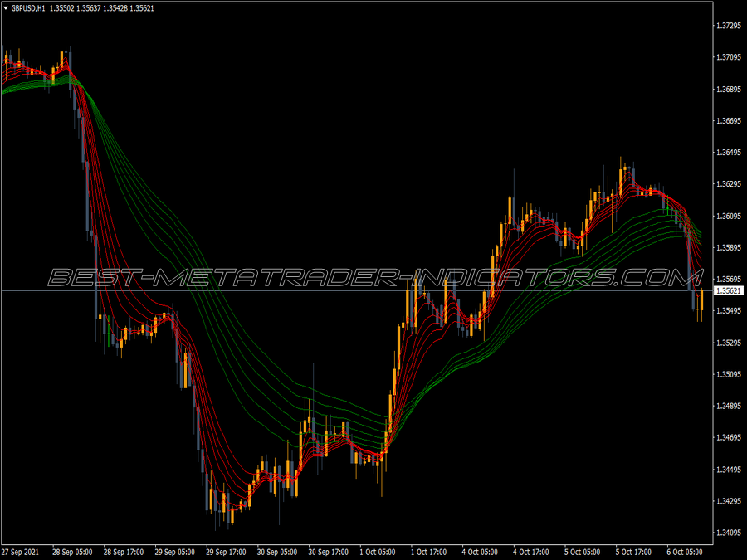Click the 6 Oct 05:00 time label
This screenshot has width=747, height=560.
[685, 552]
